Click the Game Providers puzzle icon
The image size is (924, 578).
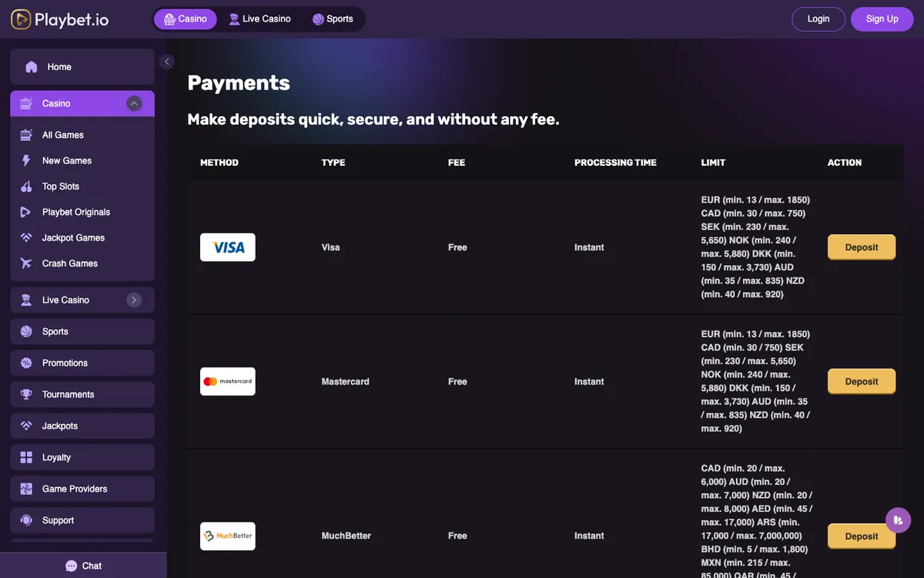coord(26,489)
